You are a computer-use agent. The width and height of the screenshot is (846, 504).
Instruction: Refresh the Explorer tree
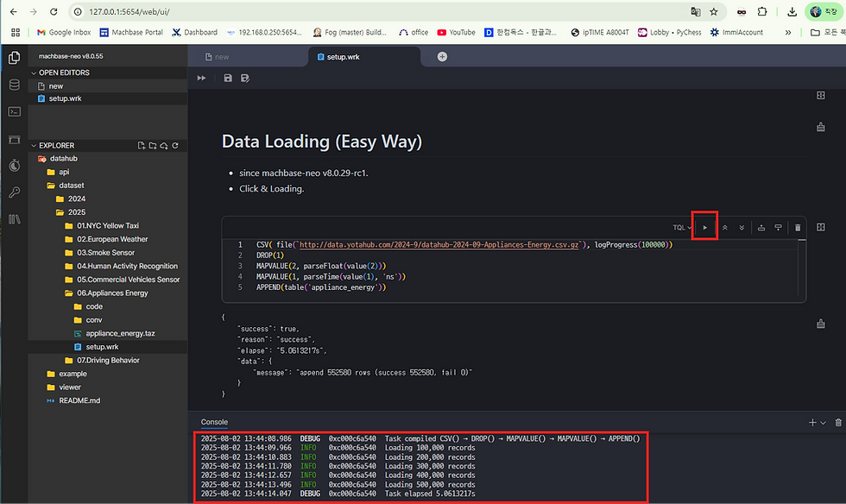(x=175, y=146)
